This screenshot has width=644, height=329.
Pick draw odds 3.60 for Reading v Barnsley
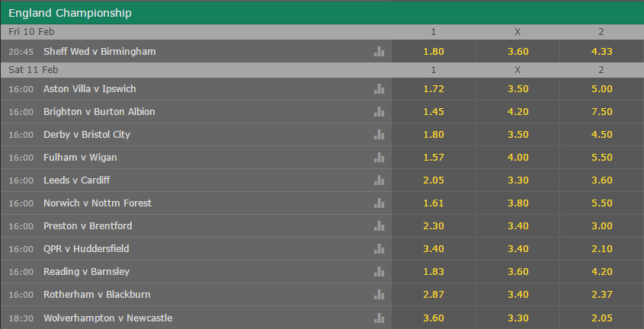[517, 272]
